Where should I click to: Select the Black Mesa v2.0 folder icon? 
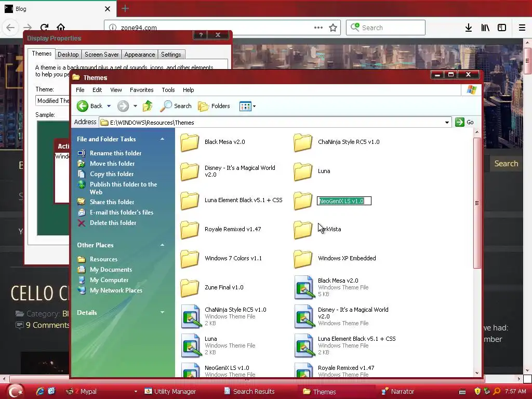click(189, 142)
